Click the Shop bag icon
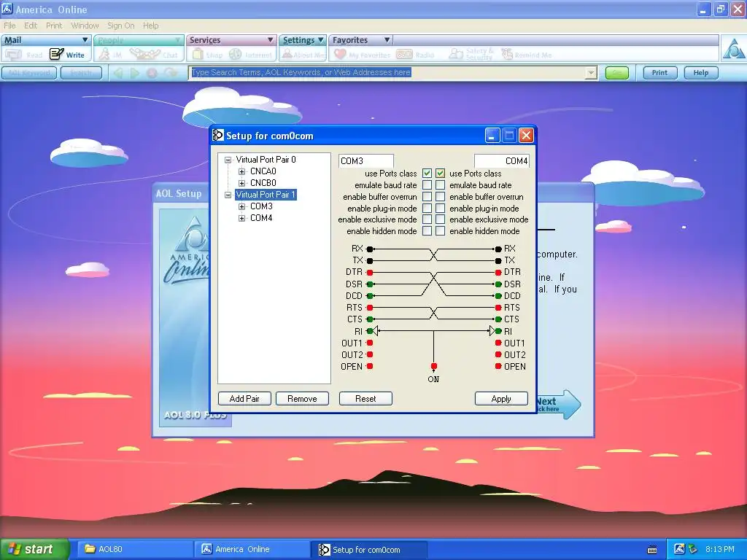 tap(198, 54)
